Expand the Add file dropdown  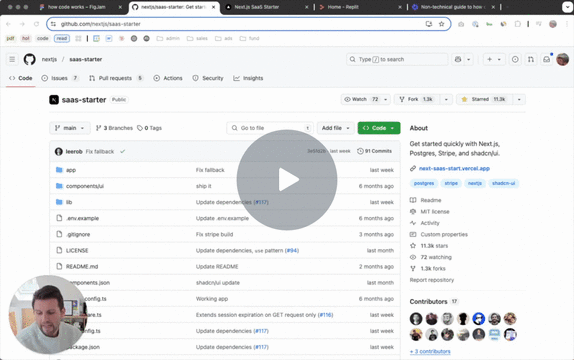pyautogui.click(x=336, y=128)
